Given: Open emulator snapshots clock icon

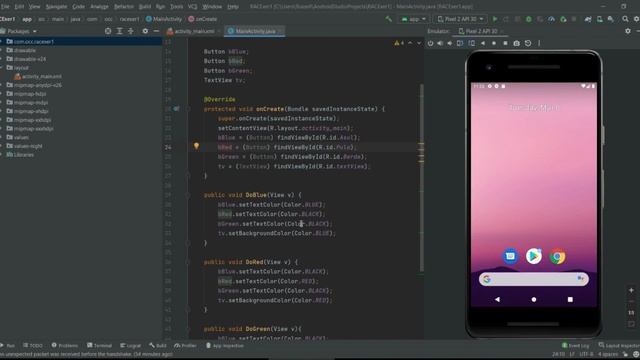Looking at the screenshot, I should click(x=528, y=43).
